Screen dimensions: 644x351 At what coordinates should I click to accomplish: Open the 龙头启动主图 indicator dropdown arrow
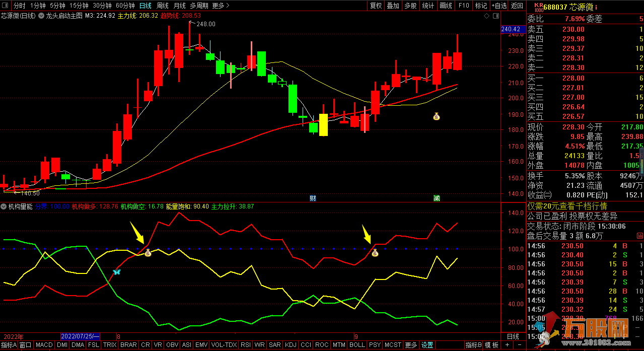41,16
